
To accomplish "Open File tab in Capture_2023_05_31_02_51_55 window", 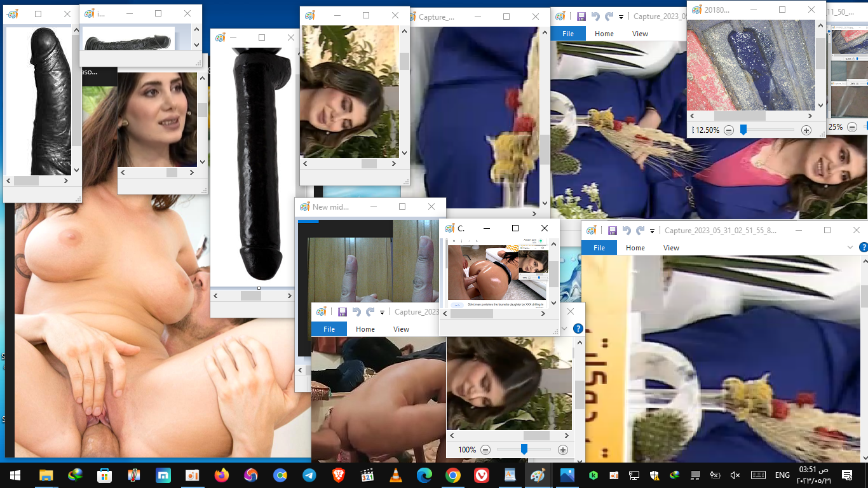I will coord(599,248).
